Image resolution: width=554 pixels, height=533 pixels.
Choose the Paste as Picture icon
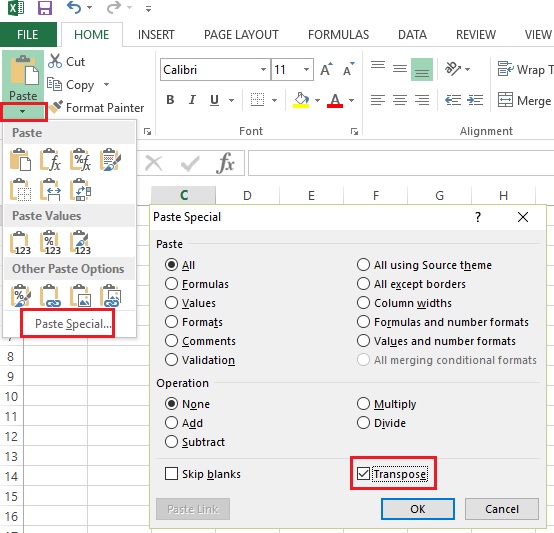coord(81,295)
